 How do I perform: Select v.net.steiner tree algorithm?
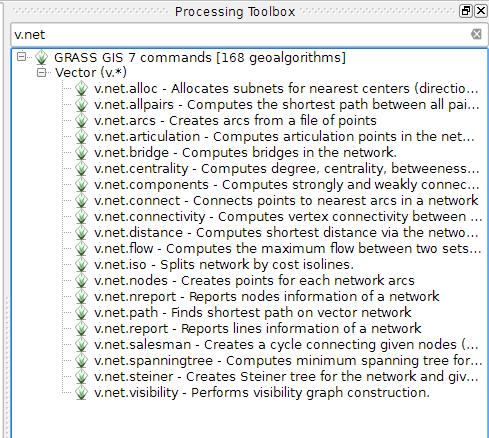287,377
